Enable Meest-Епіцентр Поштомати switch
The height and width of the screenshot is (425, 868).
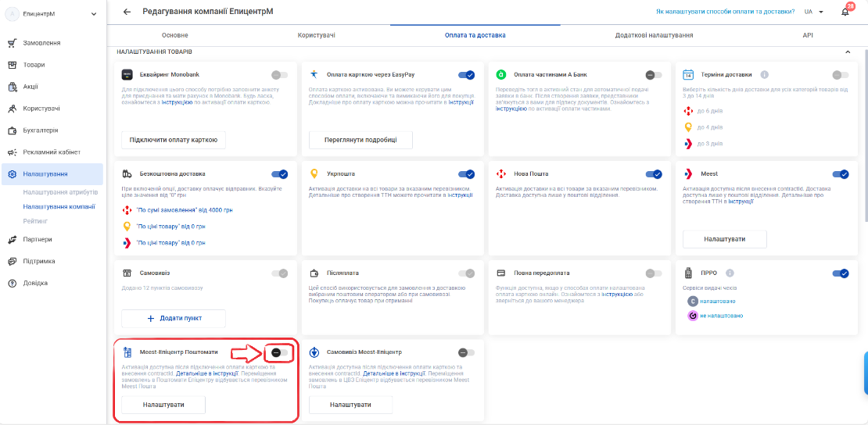click(279, 352)
